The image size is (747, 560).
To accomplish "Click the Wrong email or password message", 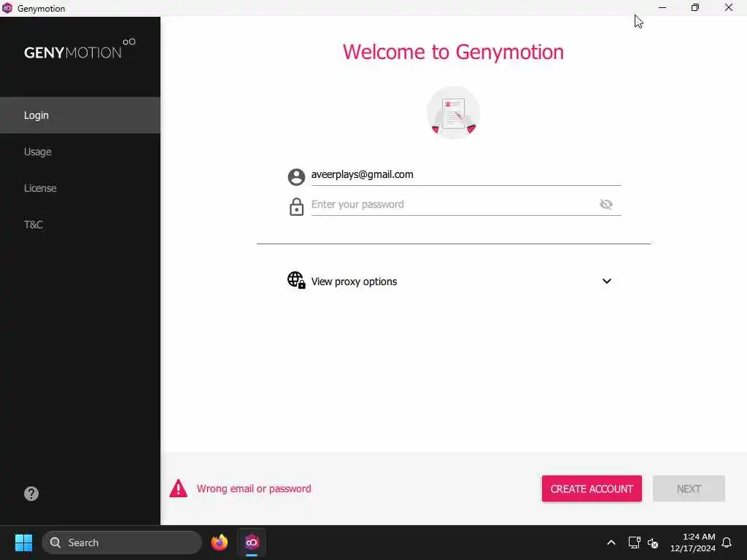I will pos(254,489).
